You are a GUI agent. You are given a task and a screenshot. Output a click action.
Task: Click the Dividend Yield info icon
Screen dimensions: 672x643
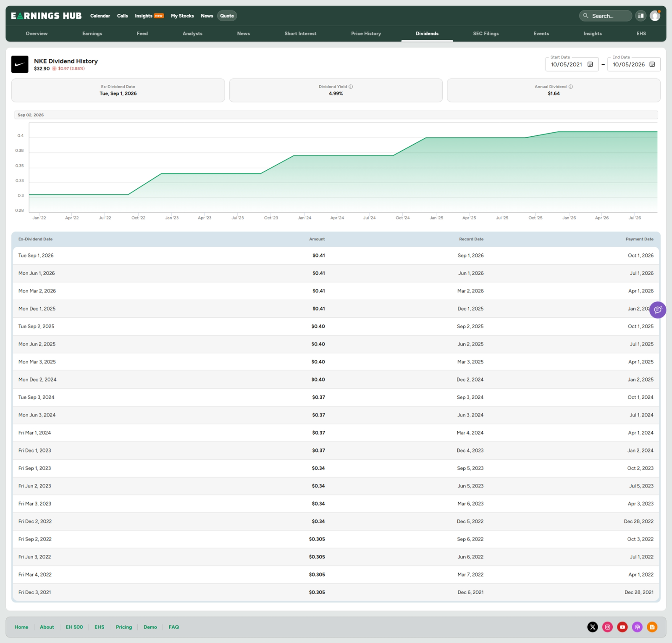pyautogui.click(x=351, y=87)
